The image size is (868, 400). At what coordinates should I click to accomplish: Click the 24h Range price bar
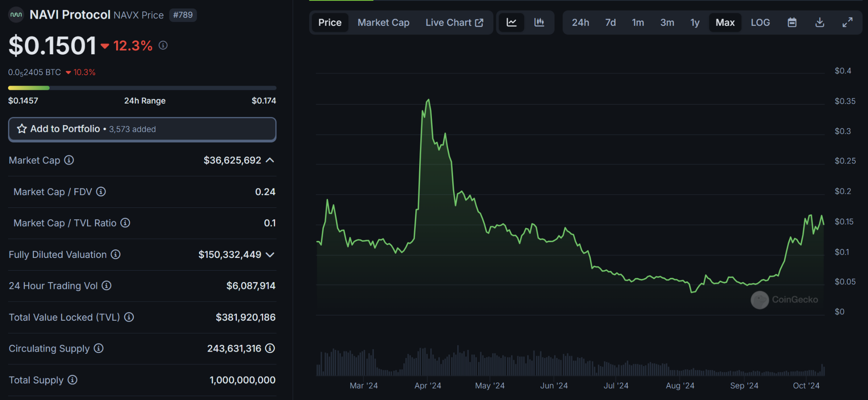(x=142, y=88)
